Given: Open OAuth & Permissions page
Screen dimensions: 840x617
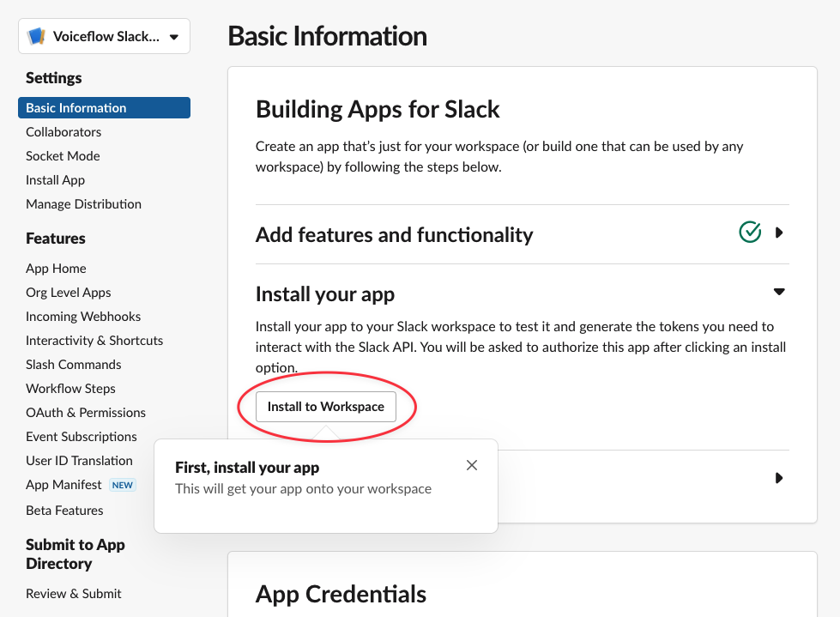Looking at the screenshot, I should click(x=86, y=413).
